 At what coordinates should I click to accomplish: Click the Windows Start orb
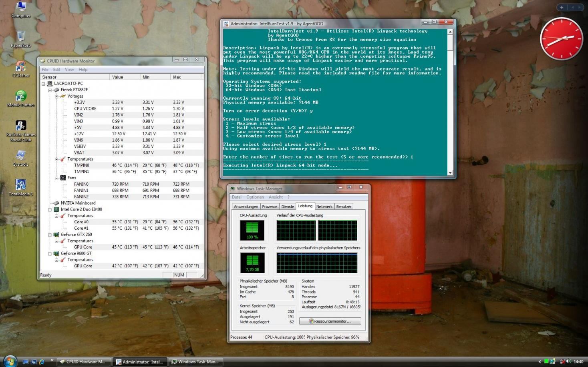pyautogui.click(x=10, y=361)
